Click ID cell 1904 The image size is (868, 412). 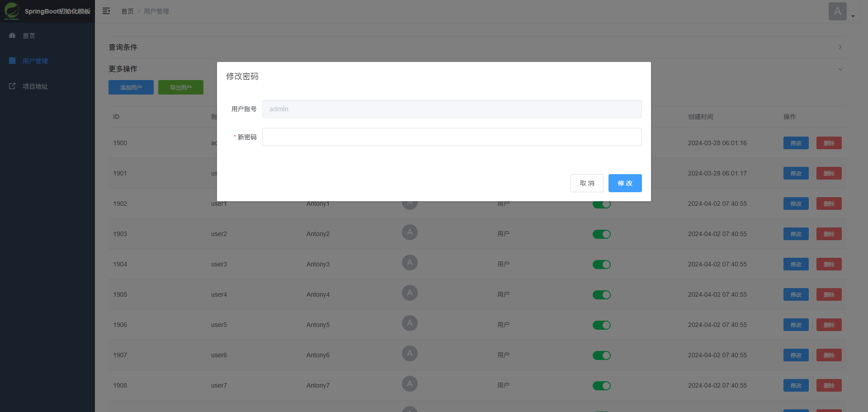click(x=120, y=264)
